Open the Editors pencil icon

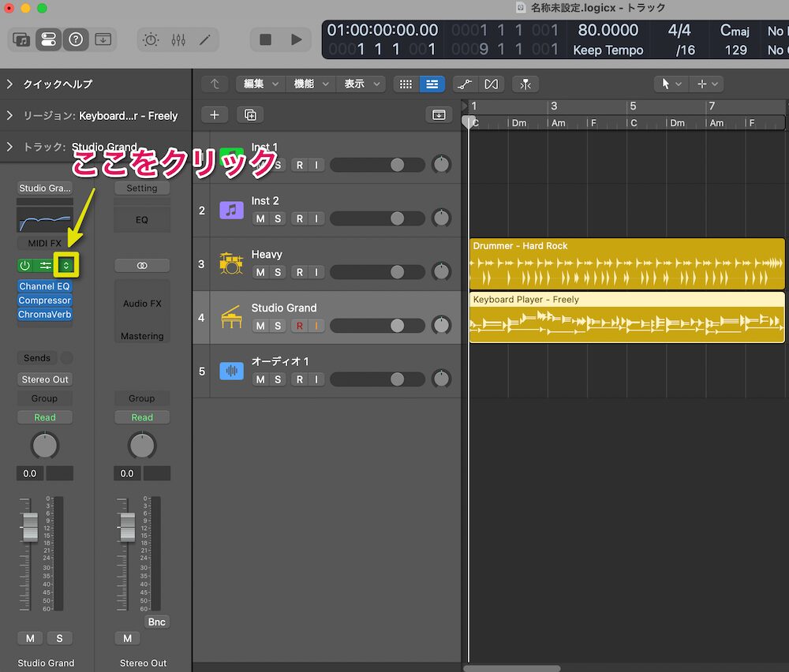tap(205, 39)
